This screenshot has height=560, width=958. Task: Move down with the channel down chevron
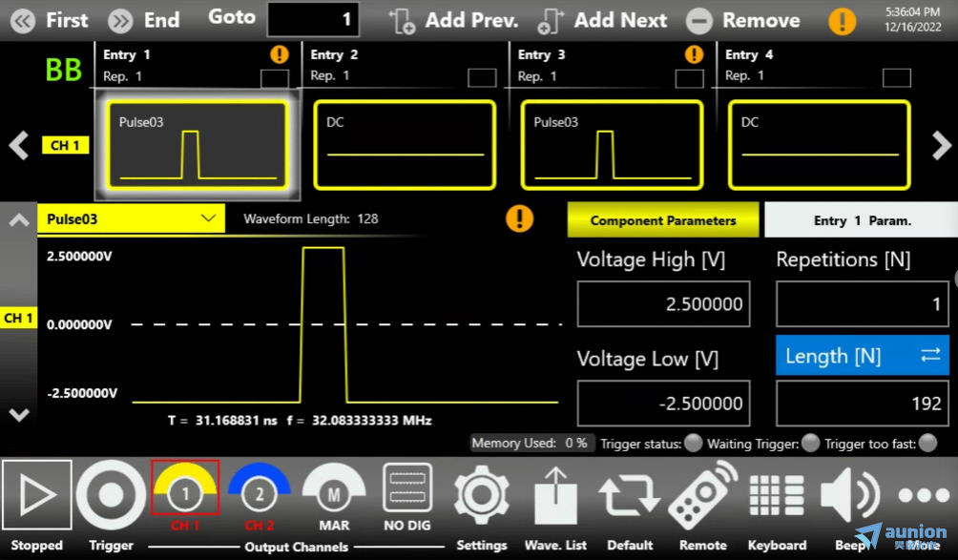tap(19, 415)
